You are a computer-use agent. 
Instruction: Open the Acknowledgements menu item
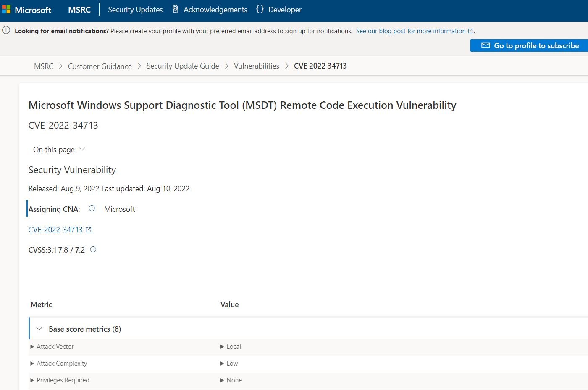coord(215,10)
